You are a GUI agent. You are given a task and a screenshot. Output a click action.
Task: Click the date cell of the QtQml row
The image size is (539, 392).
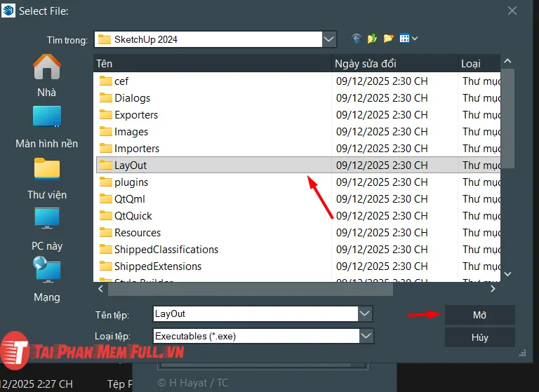382,199
